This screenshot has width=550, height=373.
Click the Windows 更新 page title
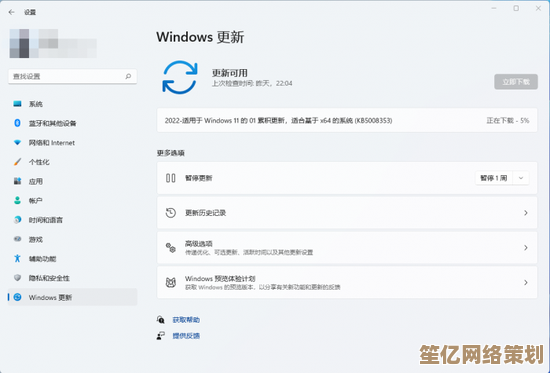200,37
